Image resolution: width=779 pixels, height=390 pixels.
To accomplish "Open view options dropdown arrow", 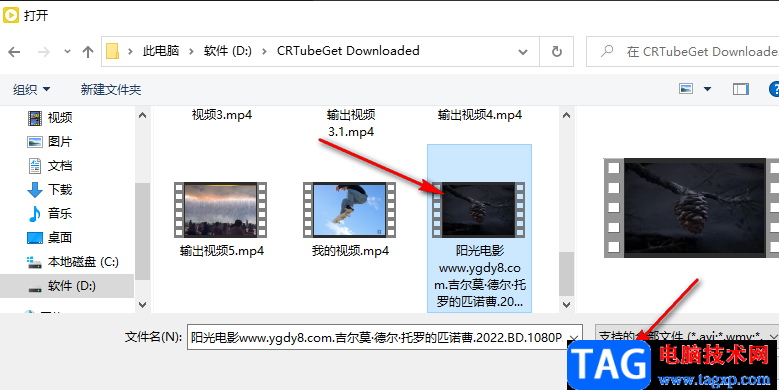I will pos(707,89).
